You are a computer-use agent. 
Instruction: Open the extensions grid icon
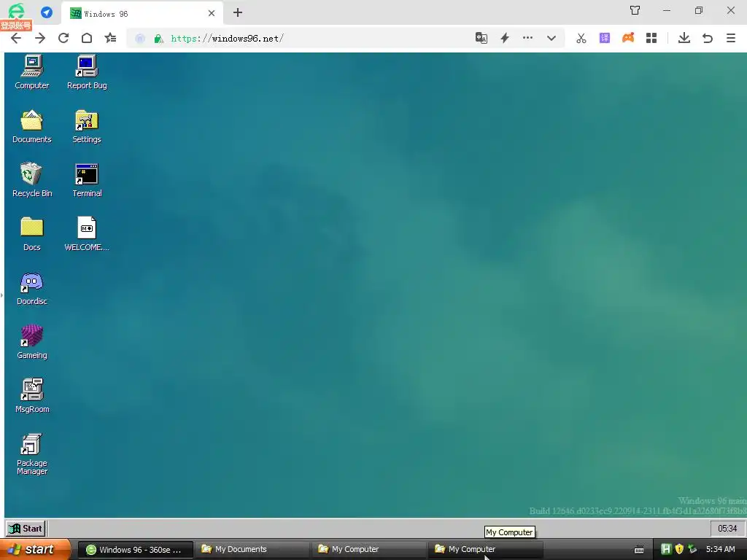[x=651, y=38]
